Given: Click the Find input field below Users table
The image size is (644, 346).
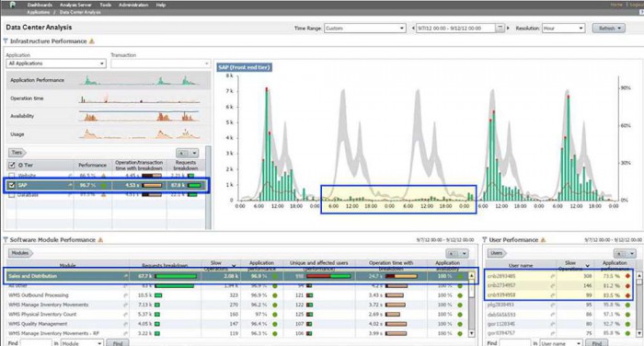Looking at the screenshot, I should coord(515,342).
